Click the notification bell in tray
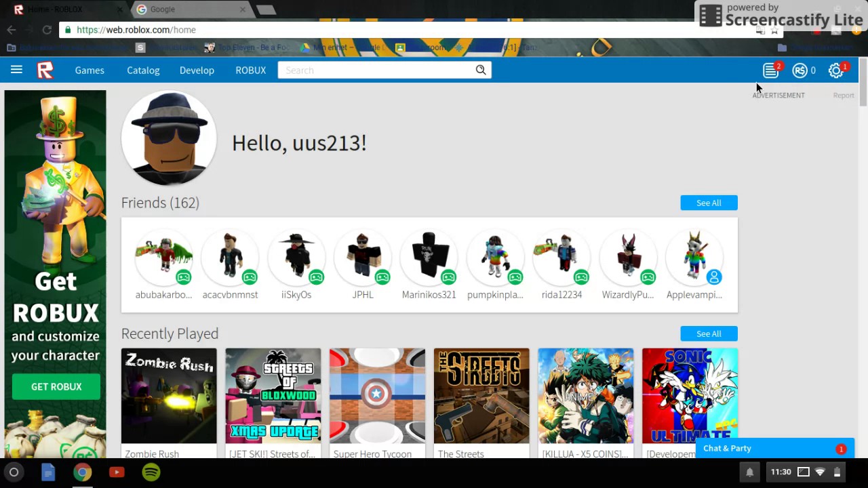The width and height of the screenshot is (868, 488). (x=749, y=472)
